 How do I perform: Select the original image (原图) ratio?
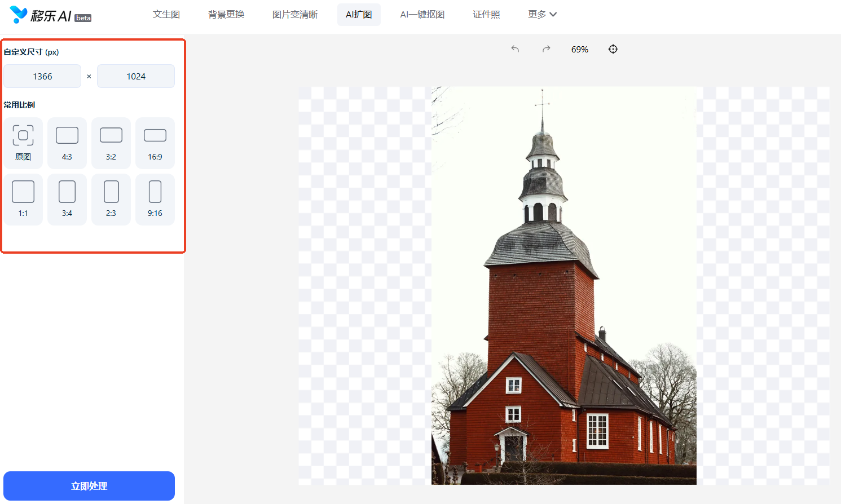[23, 143]
